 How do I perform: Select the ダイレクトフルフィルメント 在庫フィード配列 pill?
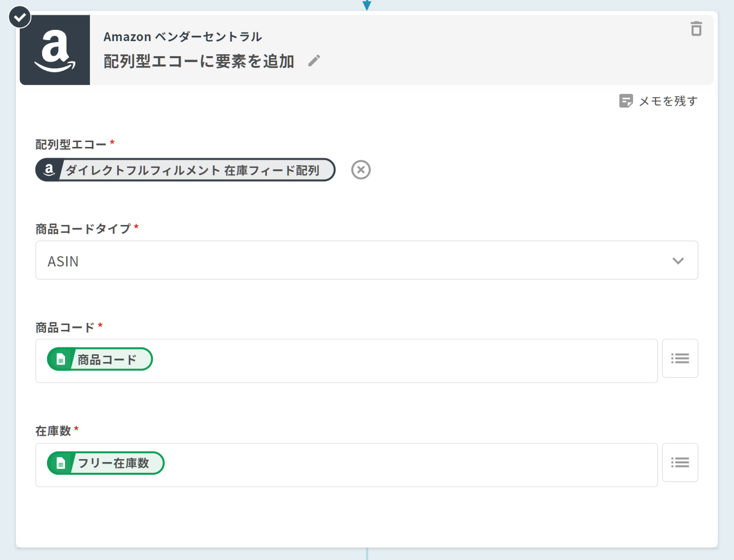(x=192, y=170)
